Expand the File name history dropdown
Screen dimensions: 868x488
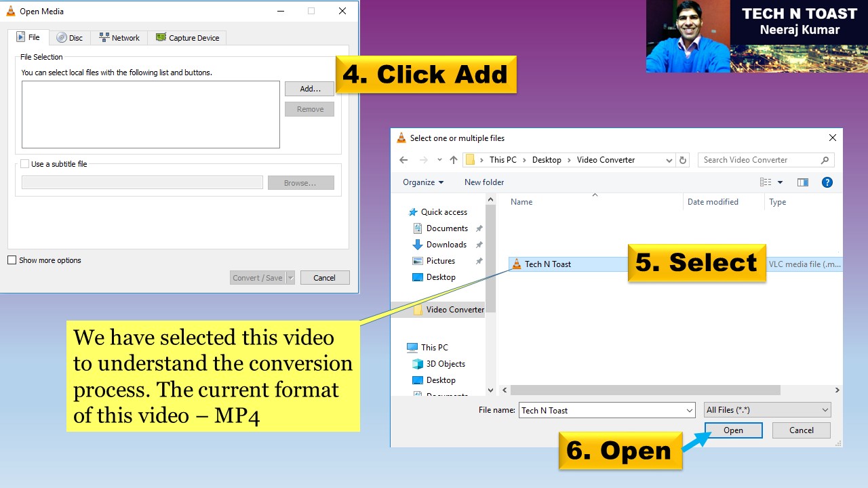point(690,410)
